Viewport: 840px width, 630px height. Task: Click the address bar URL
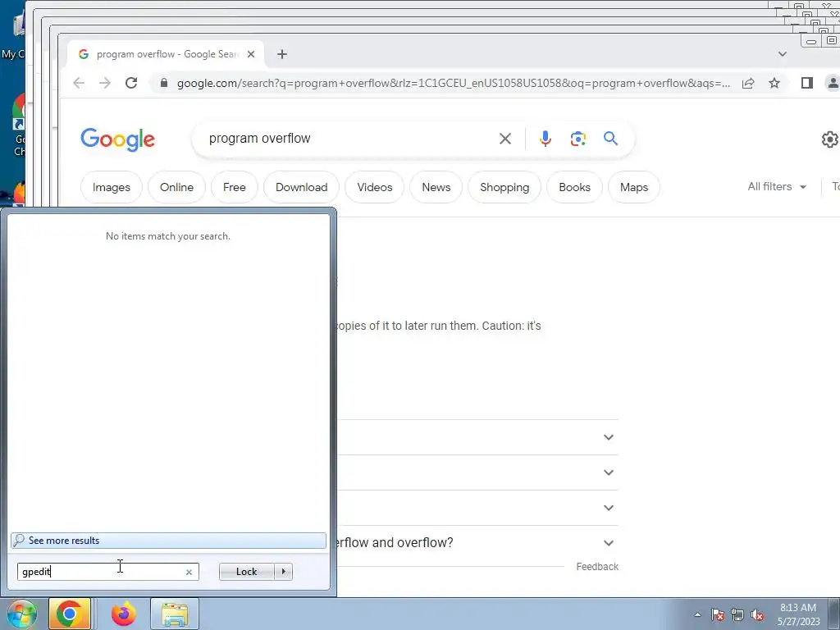click(453, 83)
